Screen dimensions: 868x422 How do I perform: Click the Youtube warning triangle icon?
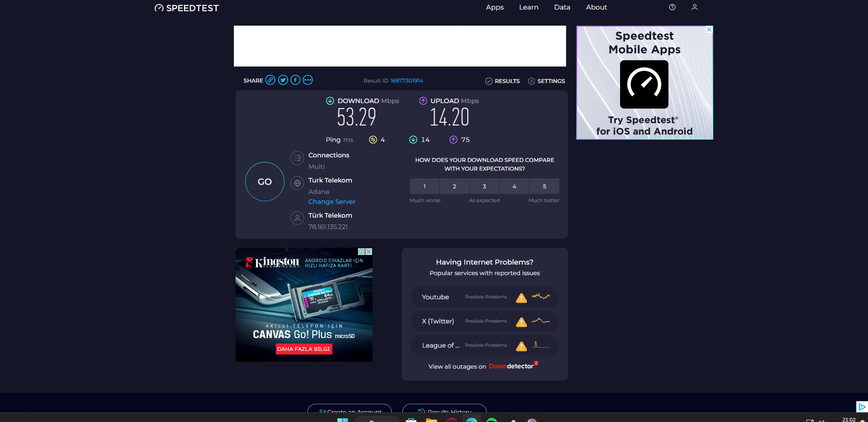click(x=521, y=298)
